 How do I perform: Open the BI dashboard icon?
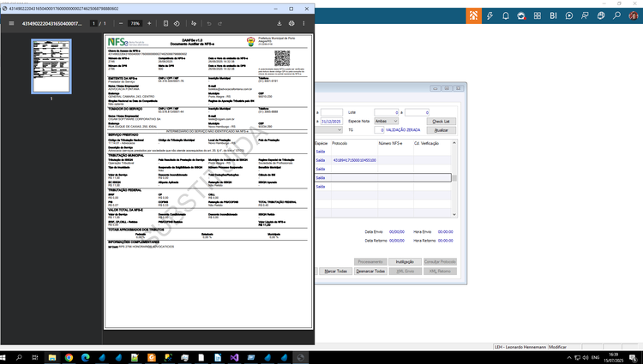tap(553, 15)
